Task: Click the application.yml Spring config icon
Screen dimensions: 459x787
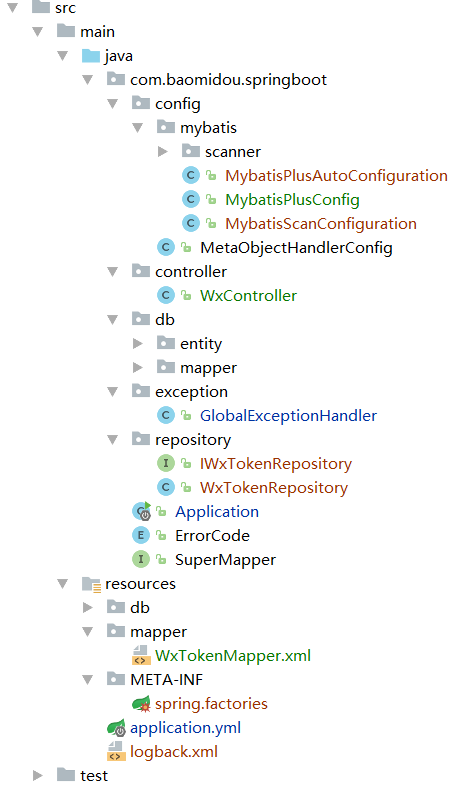Action: coord(116,728)
